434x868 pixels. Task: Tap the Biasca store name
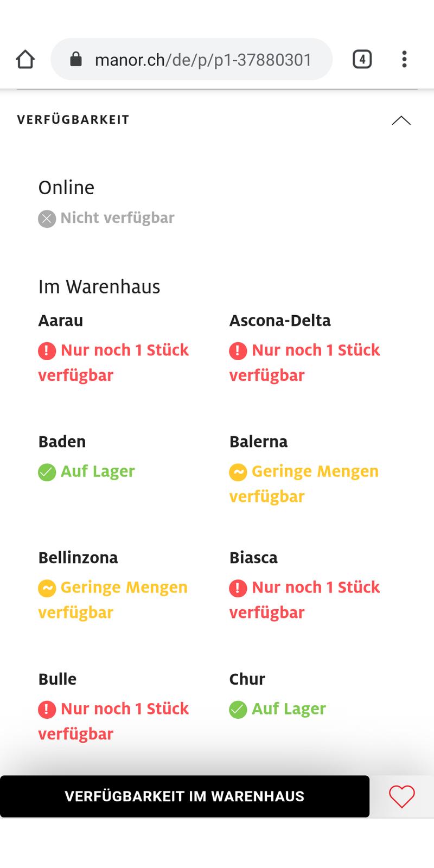[x=253, y=558]
